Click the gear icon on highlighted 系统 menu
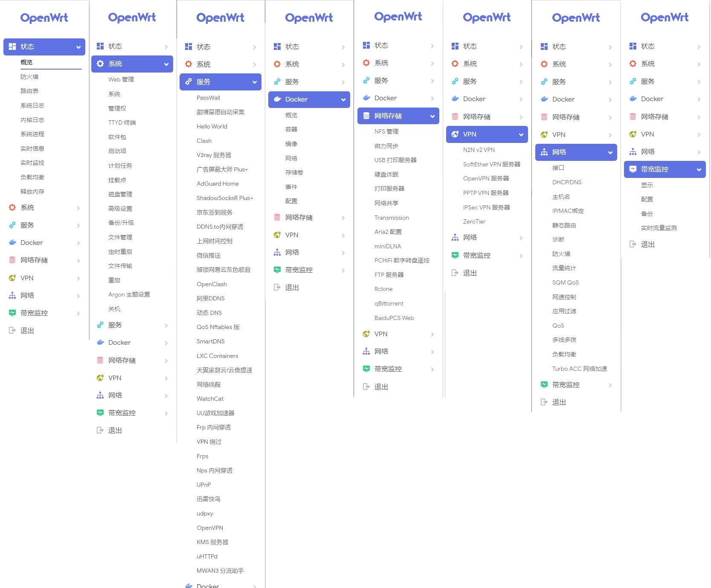This screenshot has height=588, width=711. pyautogui.click(x=100, y=64)
